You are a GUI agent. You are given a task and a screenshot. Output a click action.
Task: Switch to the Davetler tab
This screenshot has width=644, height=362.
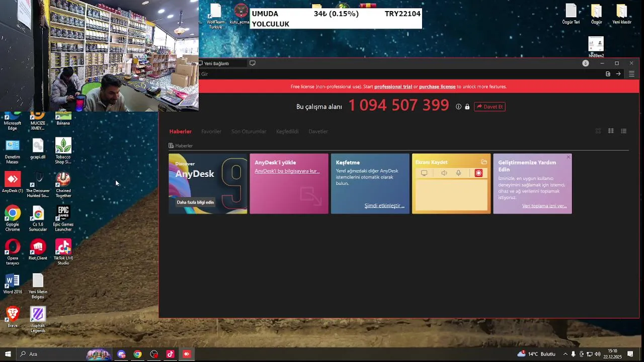point(318,131)
